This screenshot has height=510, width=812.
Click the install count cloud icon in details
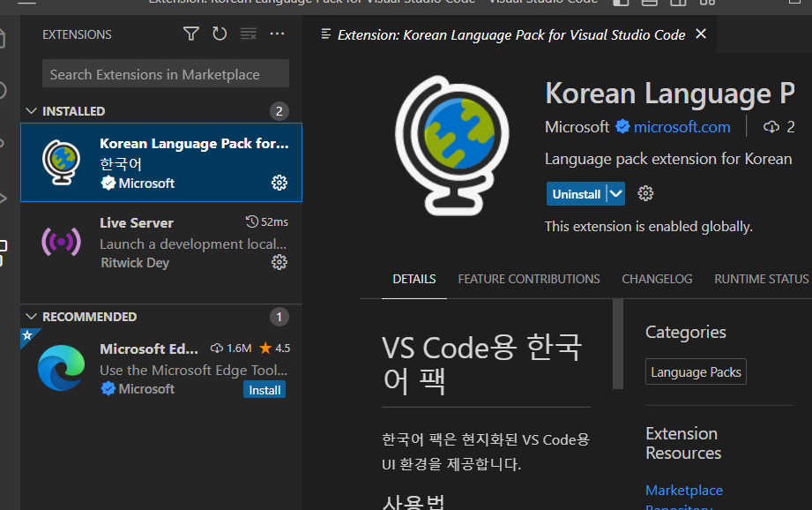point(771,127)
